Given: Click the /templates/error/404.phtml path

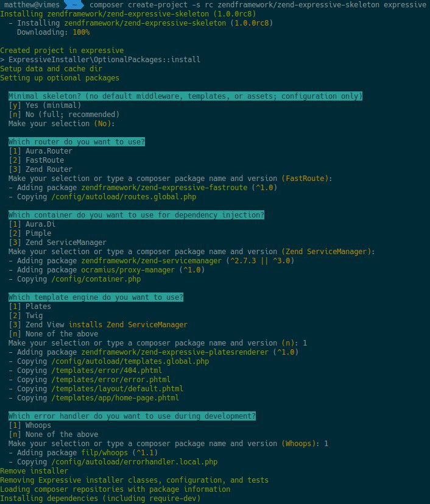Looking at the screenshot, I should 107,371.
